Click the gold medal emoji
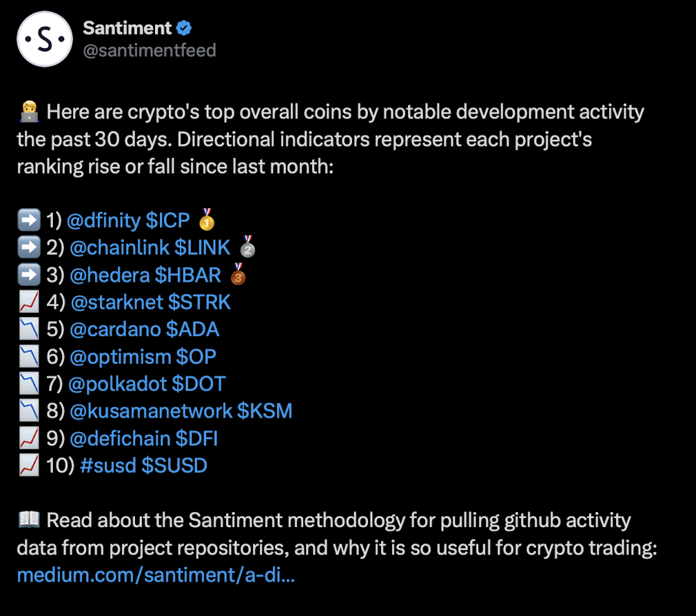Screen dimensions: 696x616 [207, 219]
